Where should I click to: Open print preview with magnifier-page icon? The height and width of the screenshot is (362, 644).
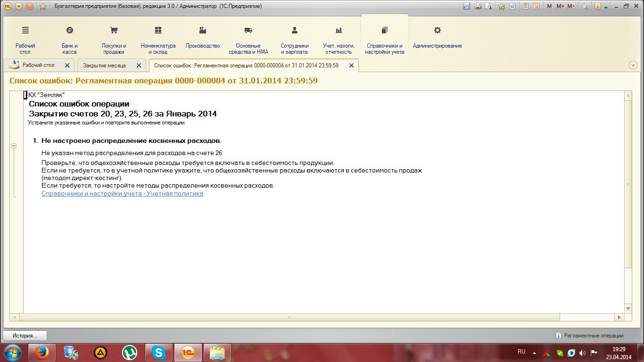[488, 6]
